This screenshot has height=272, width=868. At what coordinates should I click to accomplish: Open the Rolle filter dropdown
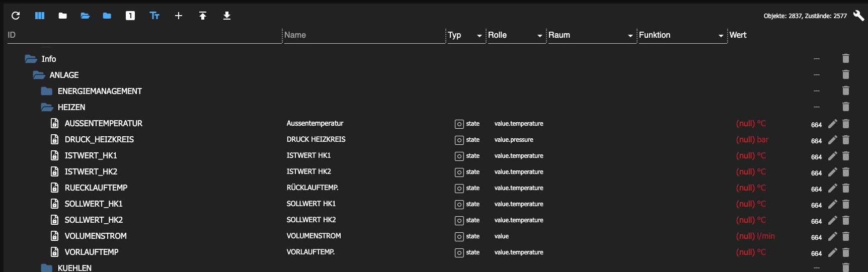(x=540, y=36)
